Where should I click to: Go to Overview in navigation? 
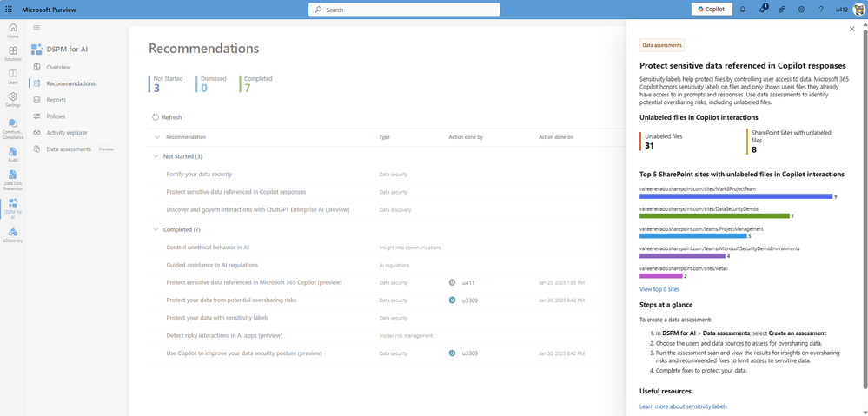[58, 67]
